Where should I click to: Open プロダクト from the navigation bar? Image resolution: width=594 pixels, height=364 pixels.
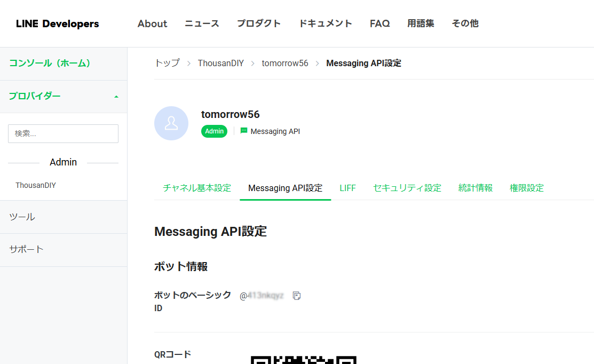(258, 23)
